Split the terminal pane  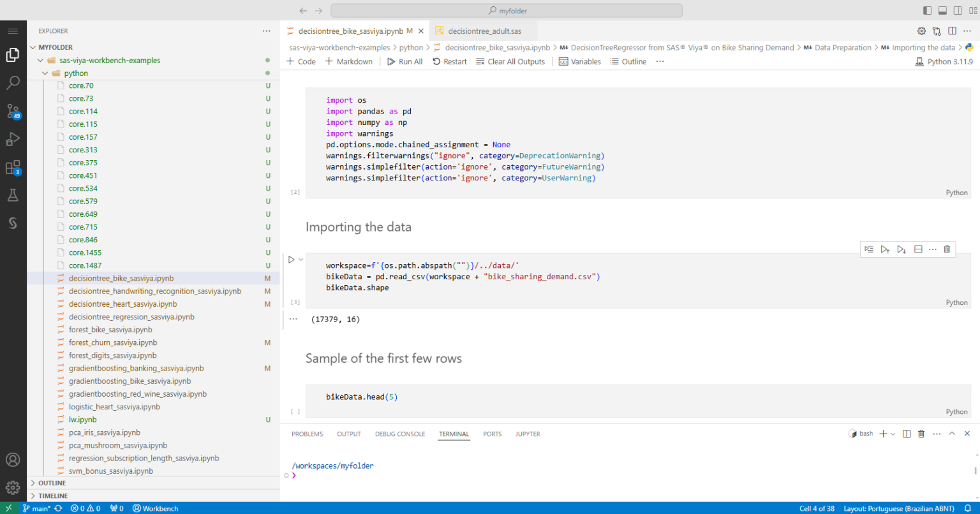[907, 434]
